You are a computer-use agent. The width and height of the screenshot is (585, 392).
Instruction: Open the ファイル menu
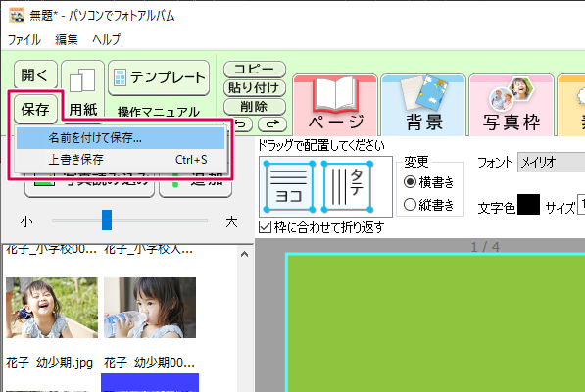click(24, 39)
